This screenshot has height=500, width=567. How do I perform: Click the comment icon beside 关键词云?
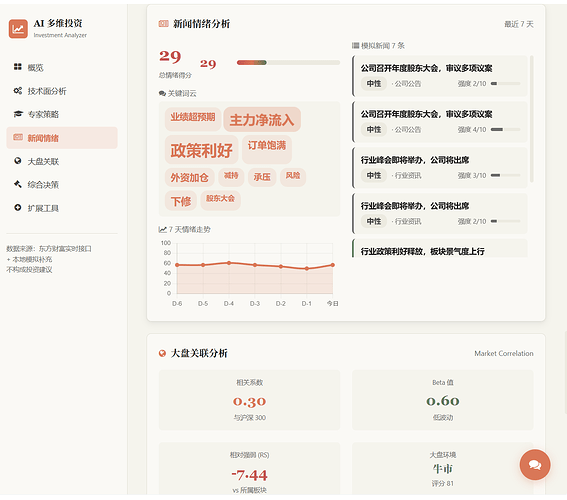coord(162,94)
